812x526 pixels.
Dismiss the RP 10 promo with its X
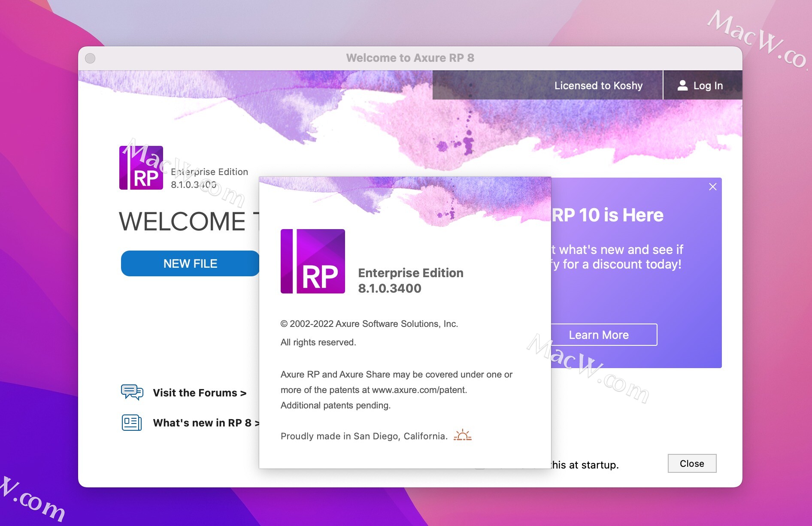(x=713, y=187)
